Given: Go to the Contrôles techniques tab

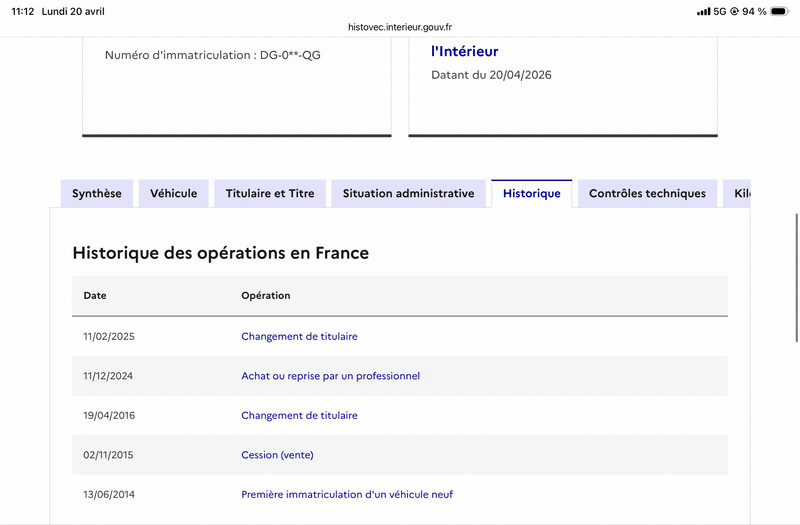Looking at the screenshot, I should pos(647,193).
